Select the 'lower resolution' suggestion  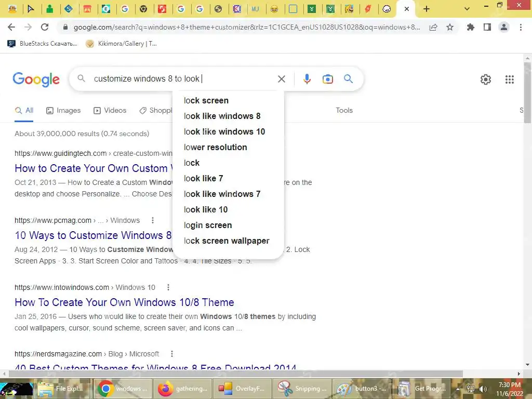[x=228, y=147]
